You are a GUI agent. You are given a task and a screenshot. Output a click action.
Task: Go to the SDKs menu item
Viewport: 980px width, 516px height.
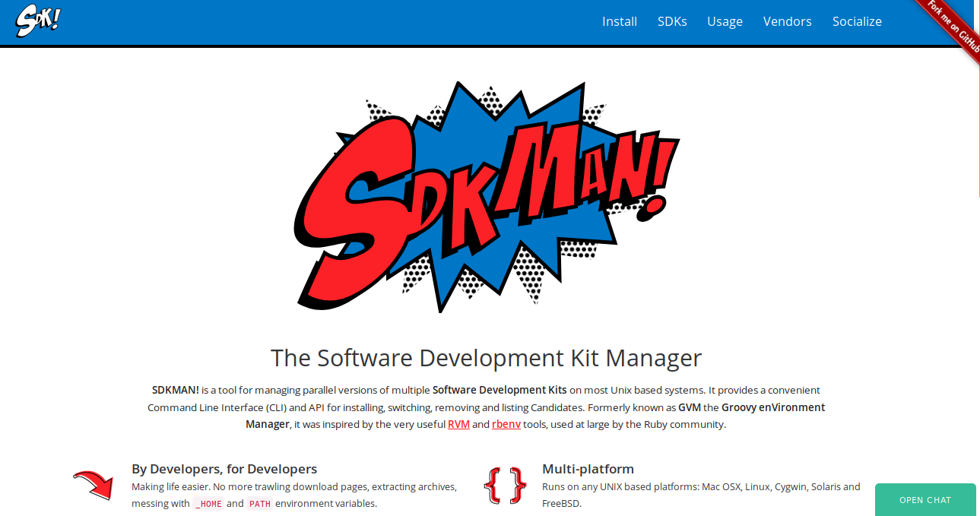(x=672, y=21)
